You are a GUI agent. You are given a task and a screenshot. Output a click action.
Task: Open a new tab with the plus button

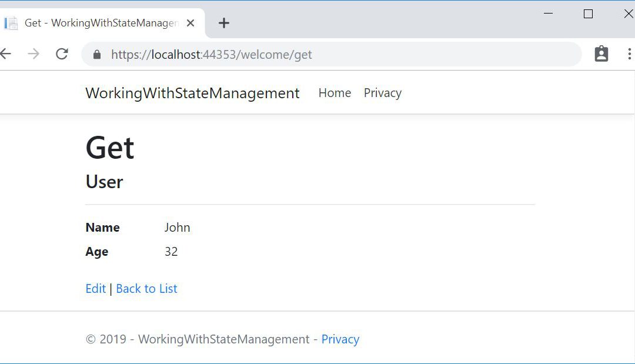[x=223, y=23]
